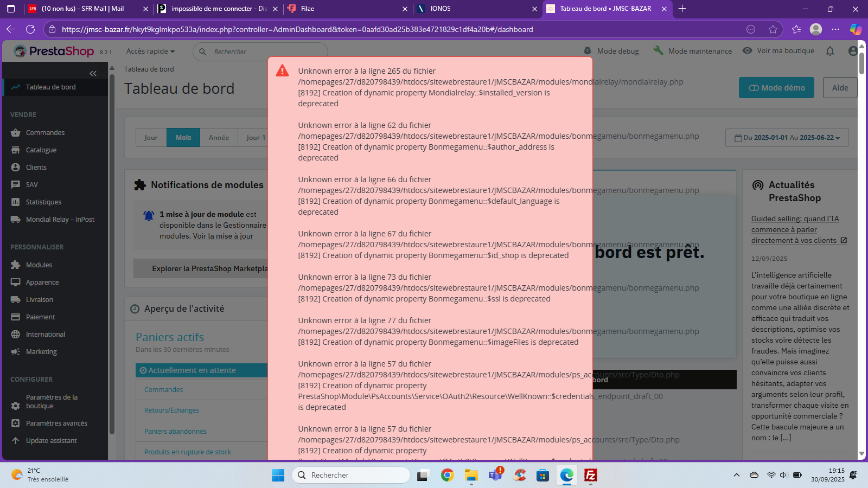Add this page to favorites star
The height and width of the screenshot is (488, 868).
(x=773, y=29)
